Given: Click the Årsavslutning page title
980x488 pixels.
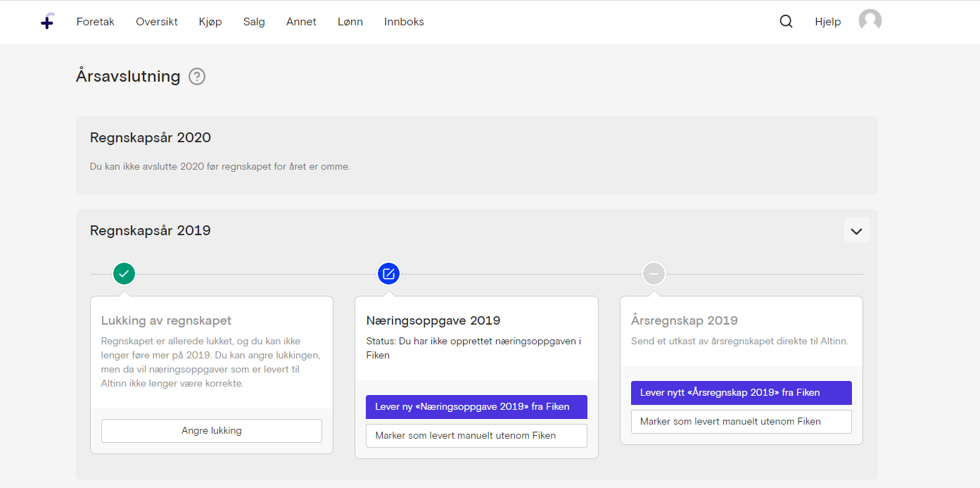Looking at the screenshot, I should click(x=128, y=76).
